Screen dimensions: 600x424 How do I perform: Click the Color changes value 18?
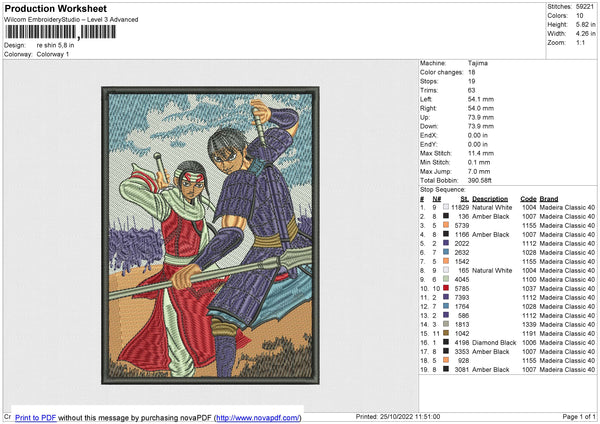[x=471, y=72]
